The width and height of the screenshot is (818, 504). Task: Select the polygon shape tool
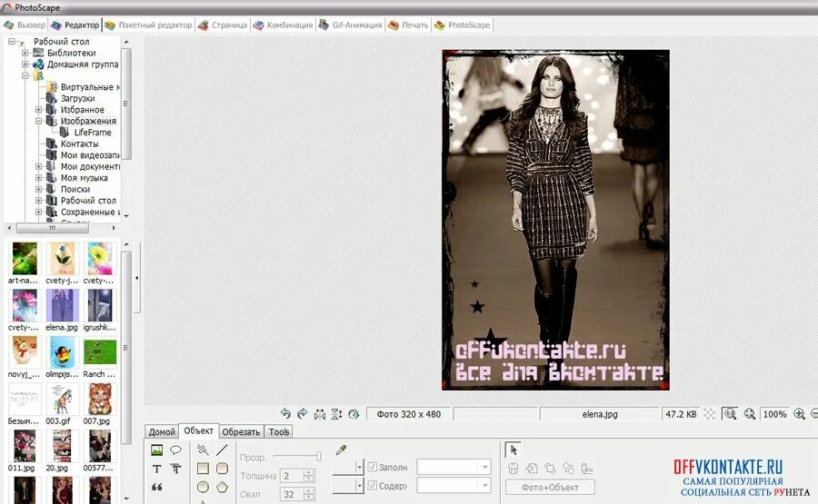223,487
